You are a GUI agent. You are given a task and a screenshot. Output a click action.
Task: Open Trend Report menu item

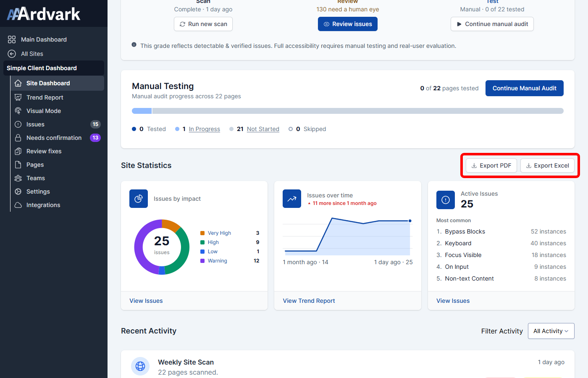[x=57, y=97]
